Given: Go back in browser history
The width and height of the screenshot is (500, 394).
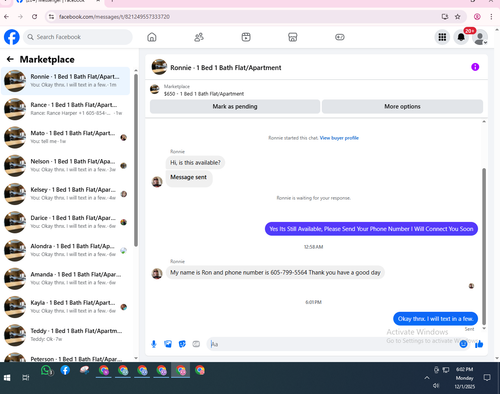Looking at the screenshot, I should pyautogui.click(x=7, y=17).
